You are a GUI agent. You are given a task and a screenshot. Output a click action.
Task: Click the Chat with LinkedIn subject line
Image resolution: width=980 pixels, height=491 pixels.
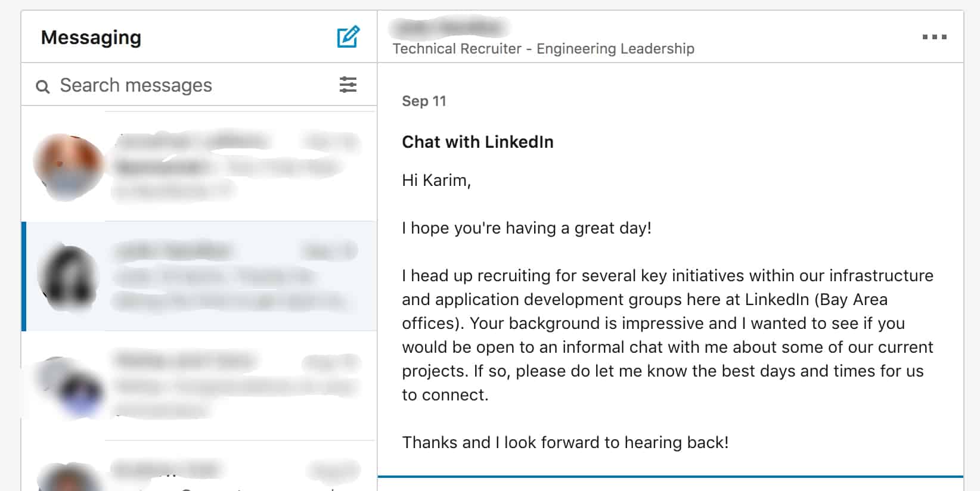pos(477,142)
